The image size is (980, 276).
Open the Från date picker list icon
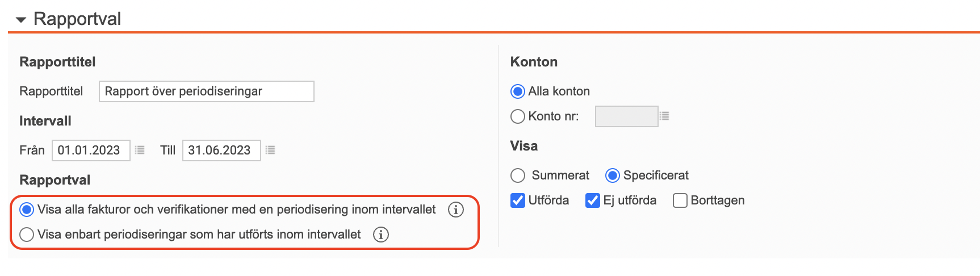[x=140, y=150]
